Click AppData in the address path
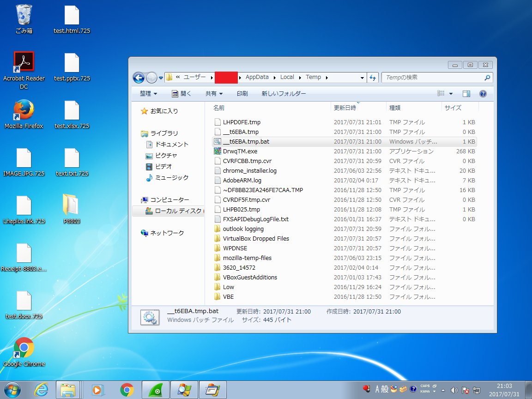The width and height of the screenshot is (532, 399). pos(257,78)
